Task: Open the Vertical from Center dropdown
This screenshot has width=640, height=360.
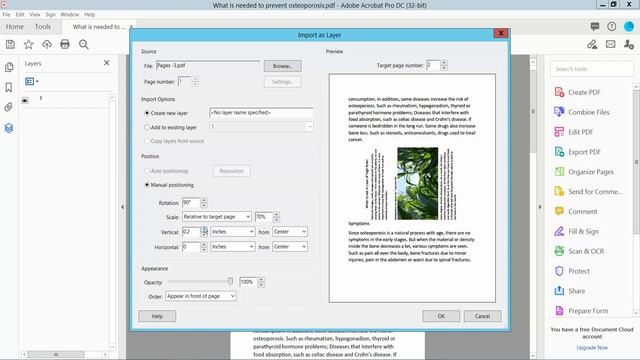Action: click(x=290, y=232)
